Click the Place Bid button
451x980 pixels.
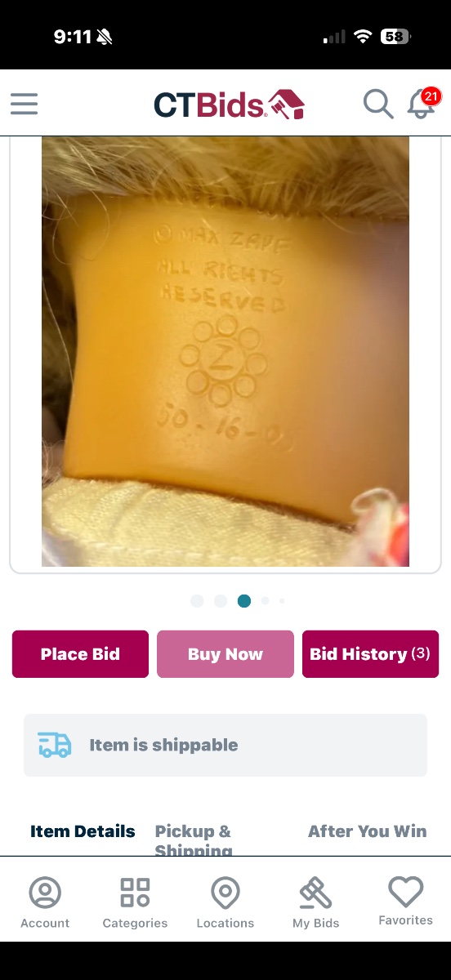click(x=80, y=654)
